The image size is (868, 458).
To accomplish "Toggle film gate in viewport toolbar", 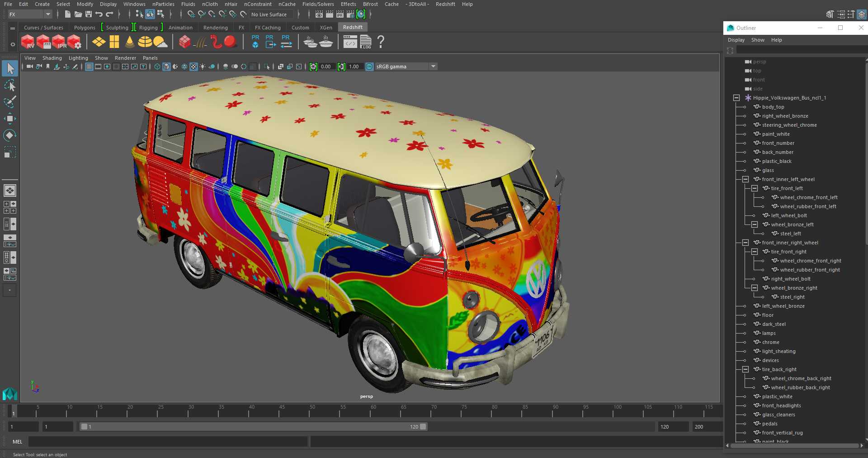I will [x=98, y=67].
